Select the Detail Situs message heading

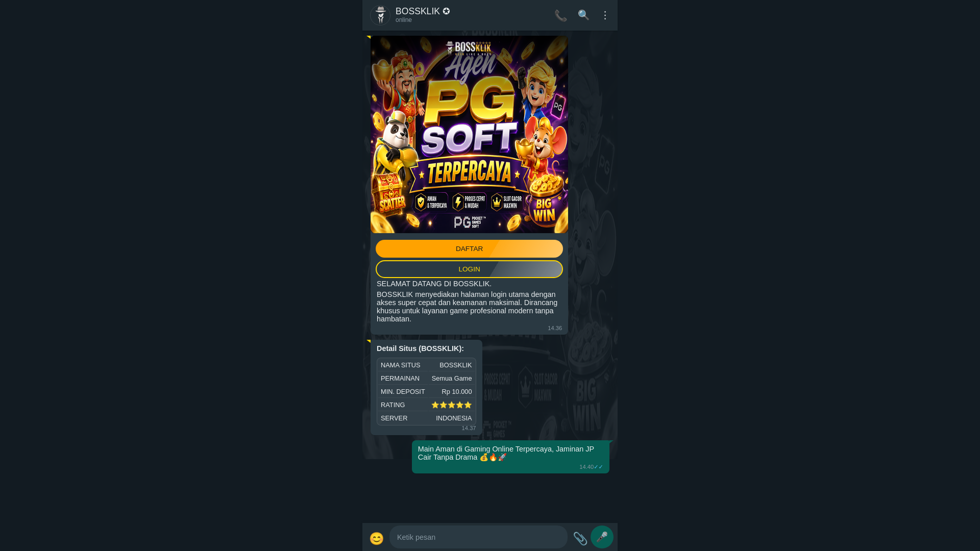pos(420,348)
